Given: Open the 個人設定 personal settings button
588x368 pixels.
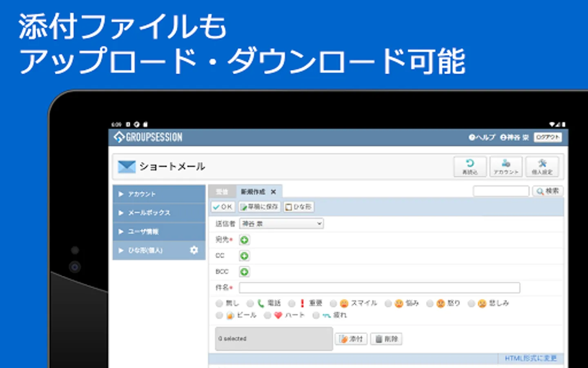Looking at the screenshot, I should click(542, 166).
